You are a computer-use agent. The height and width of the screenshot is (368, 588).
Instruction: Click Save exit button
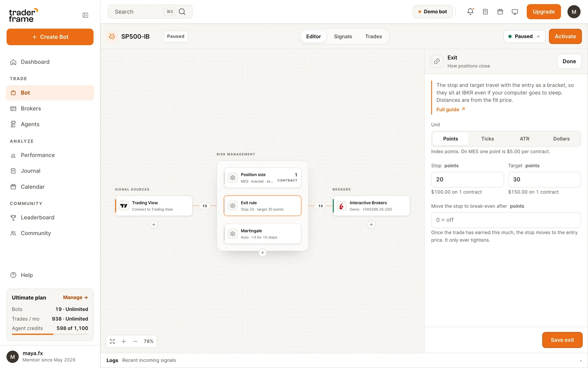(x=562, y=340)
